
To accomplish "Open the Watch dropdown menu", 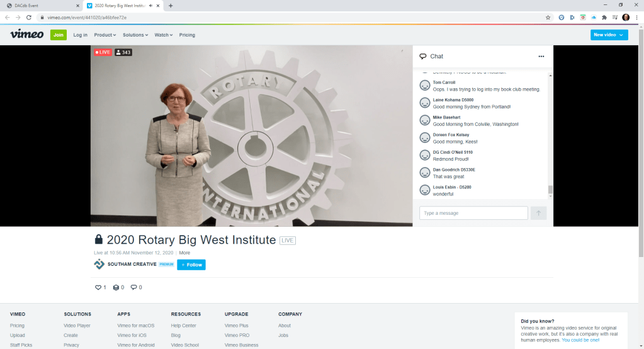I will [x=164, y=35].
